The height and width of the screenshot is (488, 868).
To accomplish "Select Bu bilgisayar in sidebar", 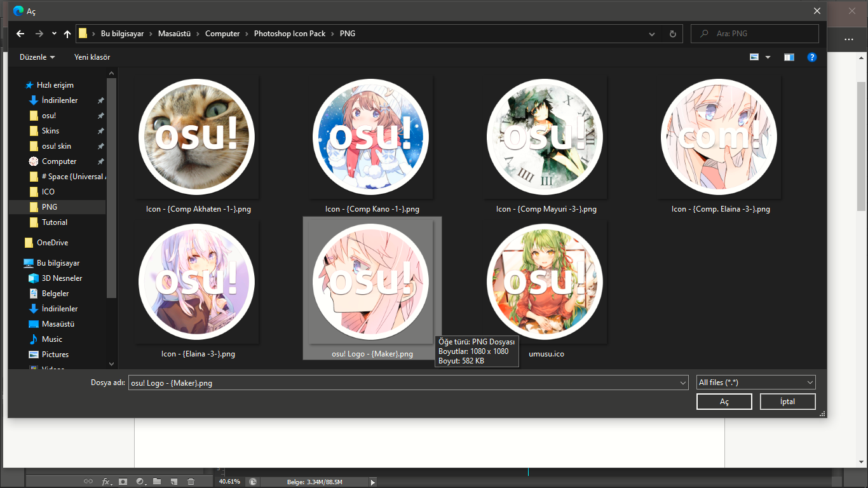I will click(x=58, y=263).
